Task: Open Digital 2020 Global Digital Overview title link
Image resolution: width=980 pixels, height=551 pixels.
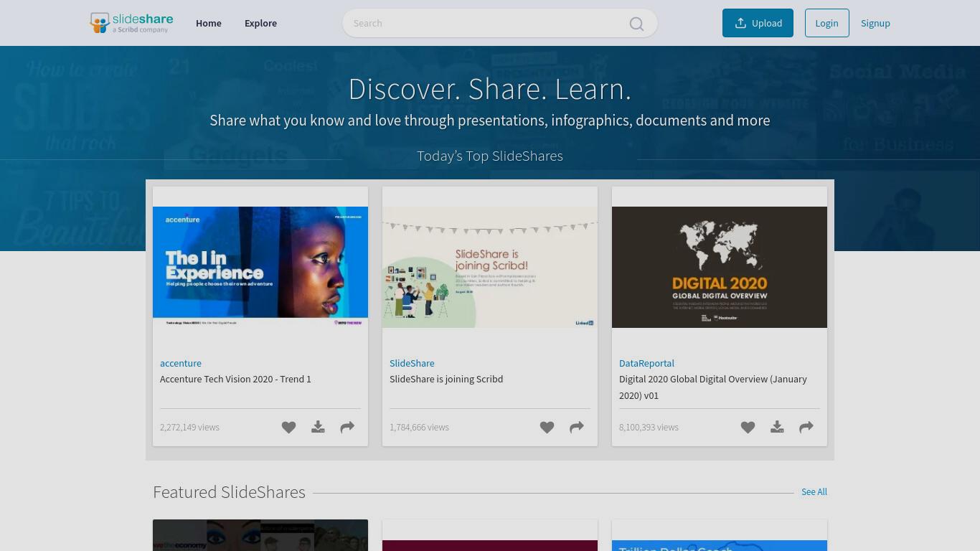Action: point(713,387)
